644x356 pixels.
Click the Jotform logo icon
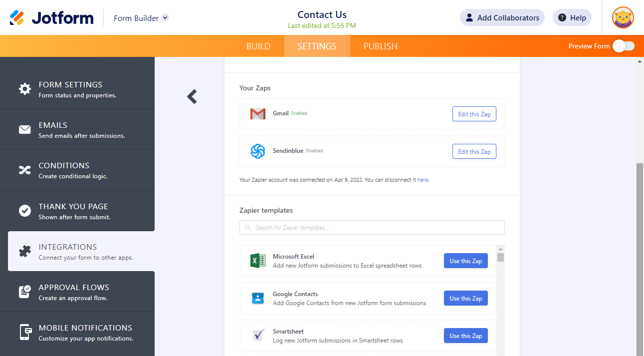(x=17, y=18)
